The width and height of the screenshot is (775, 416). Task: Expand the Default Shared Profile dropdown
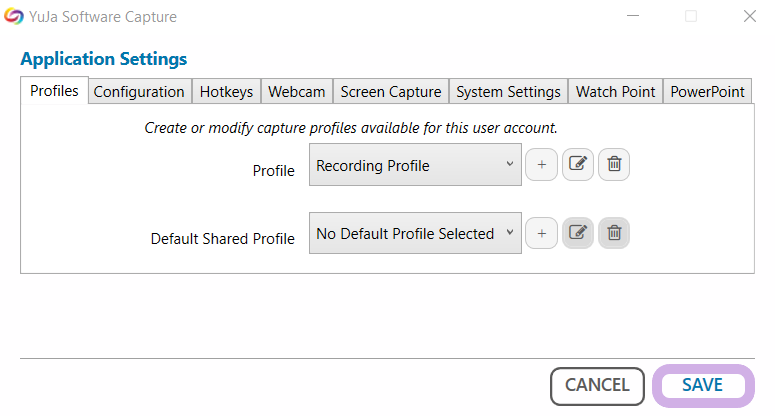(415, 233)
